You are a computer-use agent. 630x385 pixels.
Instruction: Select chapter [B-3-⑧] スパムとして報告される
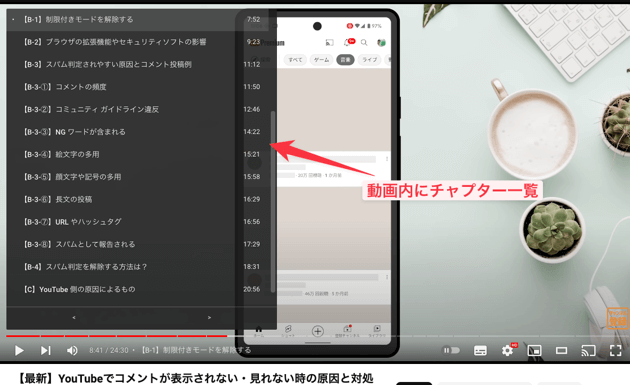click(137, 244)
